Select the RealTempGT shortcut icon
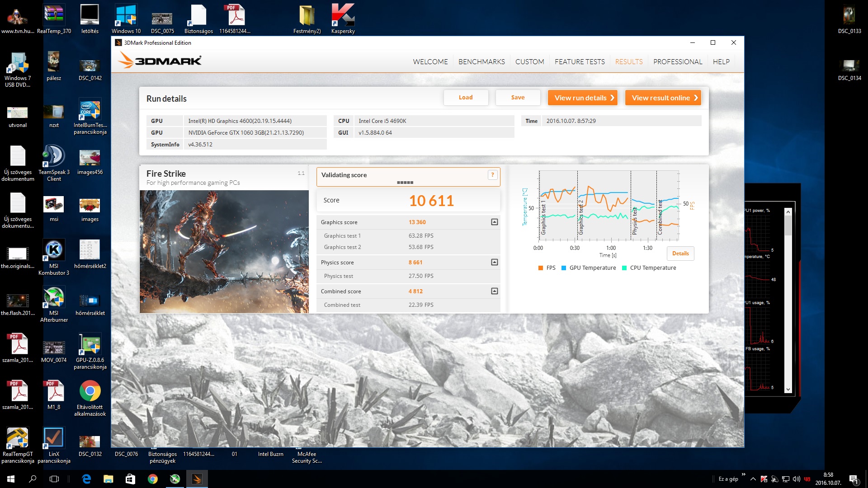The image size is (868, 488). pos(18,446)
